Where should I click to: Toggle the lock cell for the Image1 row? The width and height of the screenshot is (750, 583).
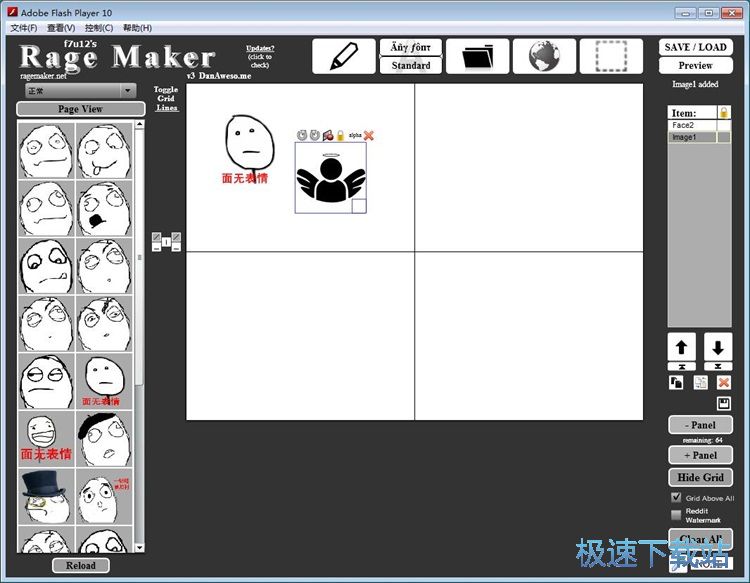724,137
